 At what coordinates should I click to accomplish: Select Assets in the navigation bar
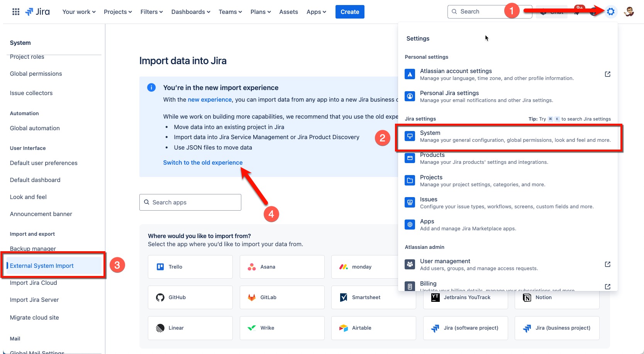(288, 12)
